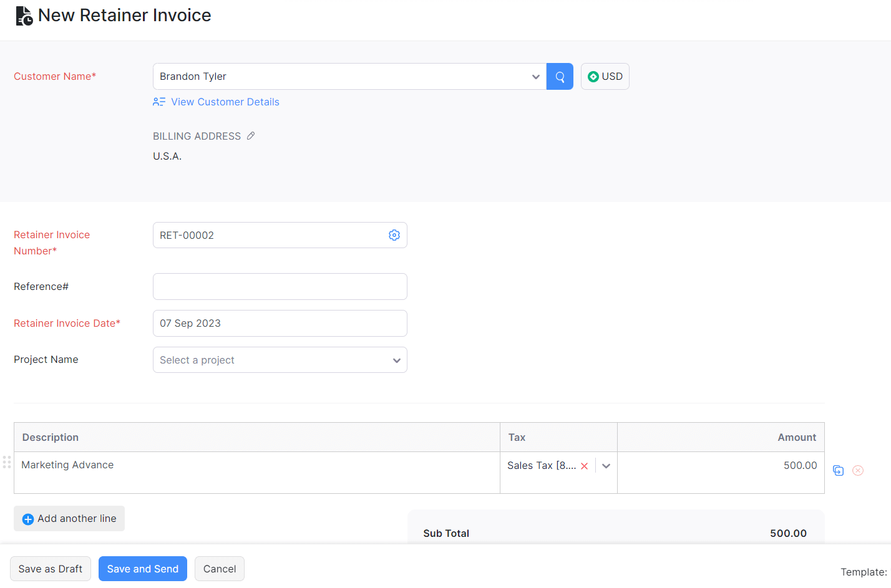The image size is (891, 588).
Task: Click the View Customer Details contact icon
Action: click(158, 101)
